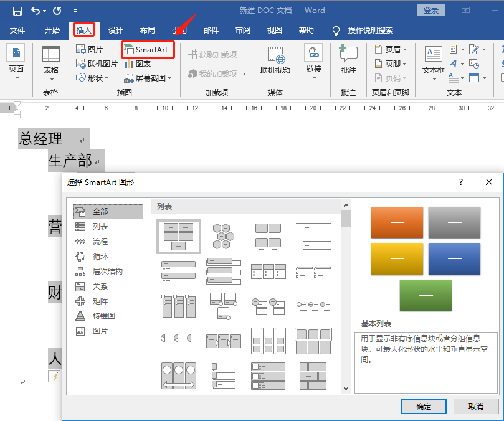Open the 帮助 ribbon tab
Image resolution: width=504 pixels, height=421 pixels.
click(x=307, y=31)
